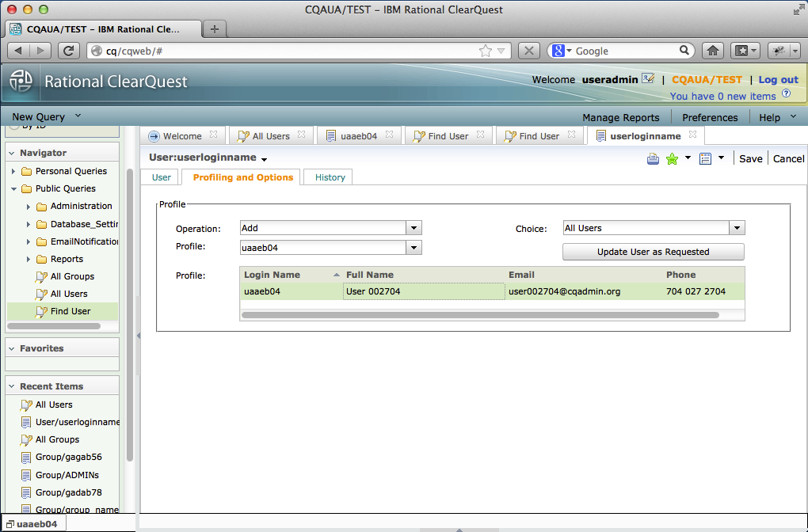The width and height of the screenshot is (808, 532).
Task: Click the help question mark icon
Action: [x=786, y=93]
